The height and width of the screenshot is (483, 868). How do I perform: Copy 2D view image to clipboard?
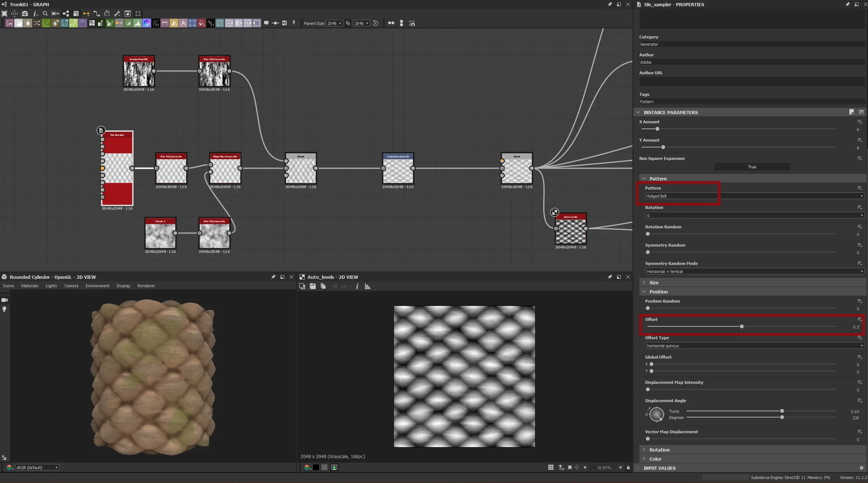pyautogui.click(x=323, y=286)
